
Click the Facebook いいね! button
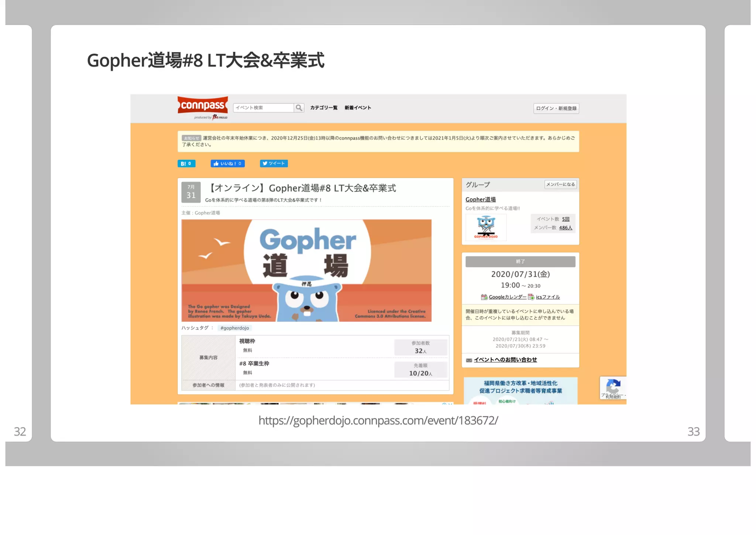[x=227, y=164]
